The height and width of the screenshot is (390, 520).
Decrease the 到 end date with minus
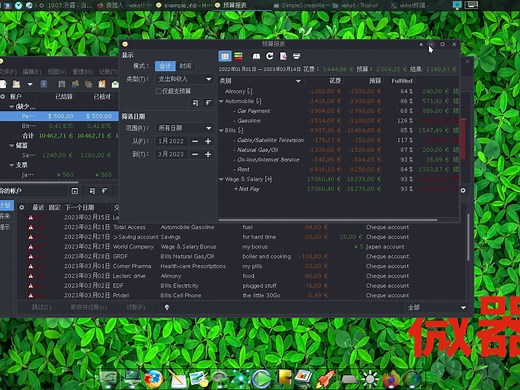click(x=195, y=154)
